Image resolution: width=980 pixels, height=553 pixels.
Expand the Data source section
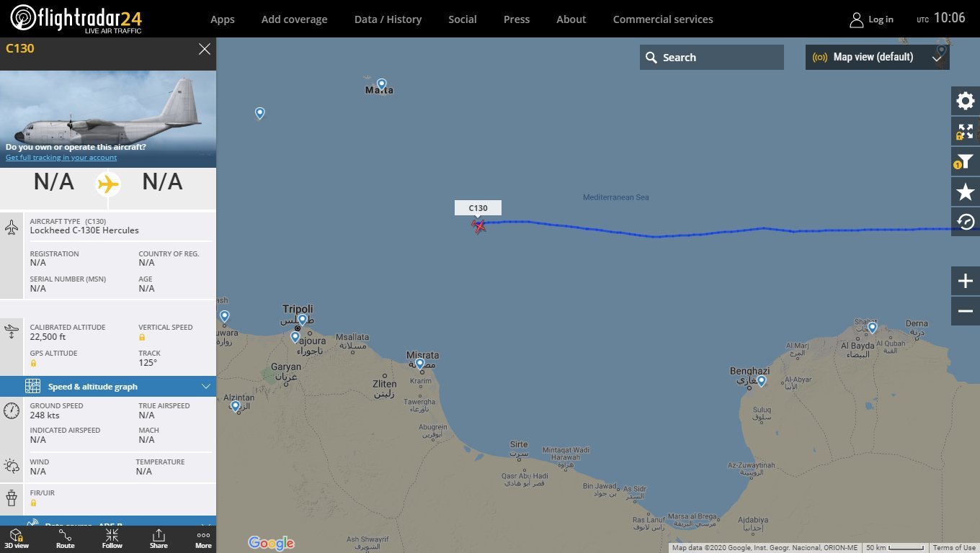click(x=108, y=521)
